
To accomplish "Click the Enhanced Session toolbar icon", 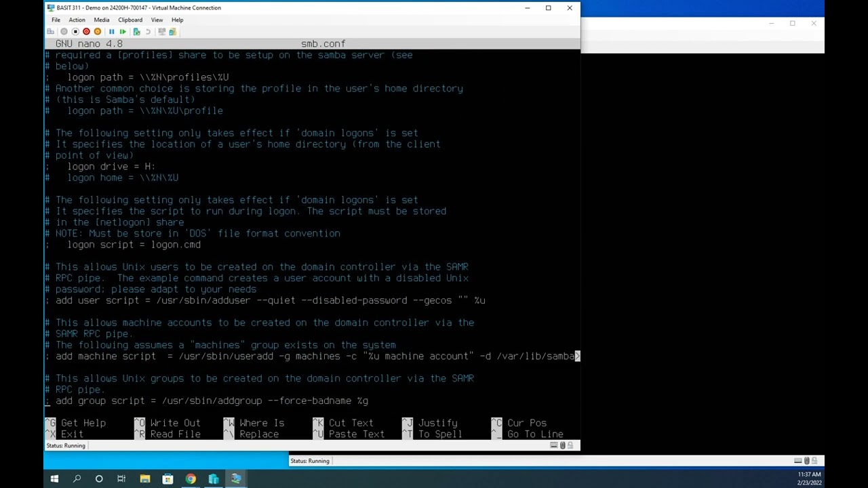I will click(x=161, y=32).
